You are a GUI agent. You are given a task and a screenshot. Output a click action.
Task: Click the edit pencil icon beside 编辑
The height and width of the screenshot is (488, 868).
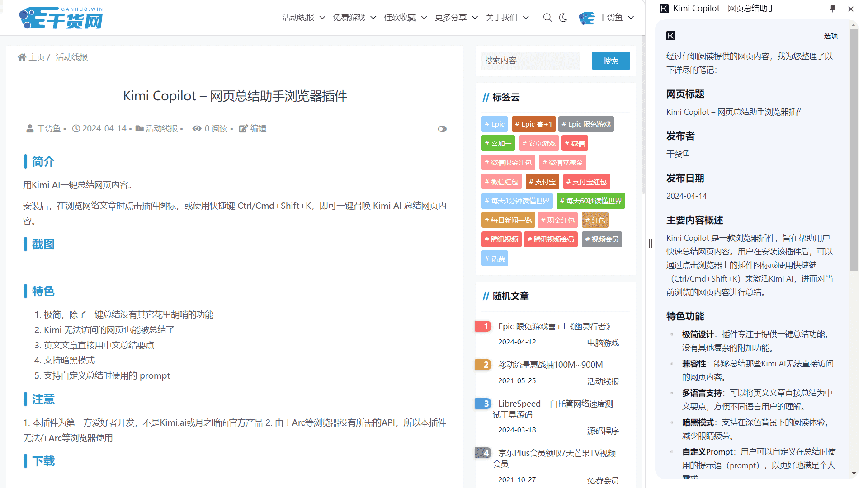243,129
